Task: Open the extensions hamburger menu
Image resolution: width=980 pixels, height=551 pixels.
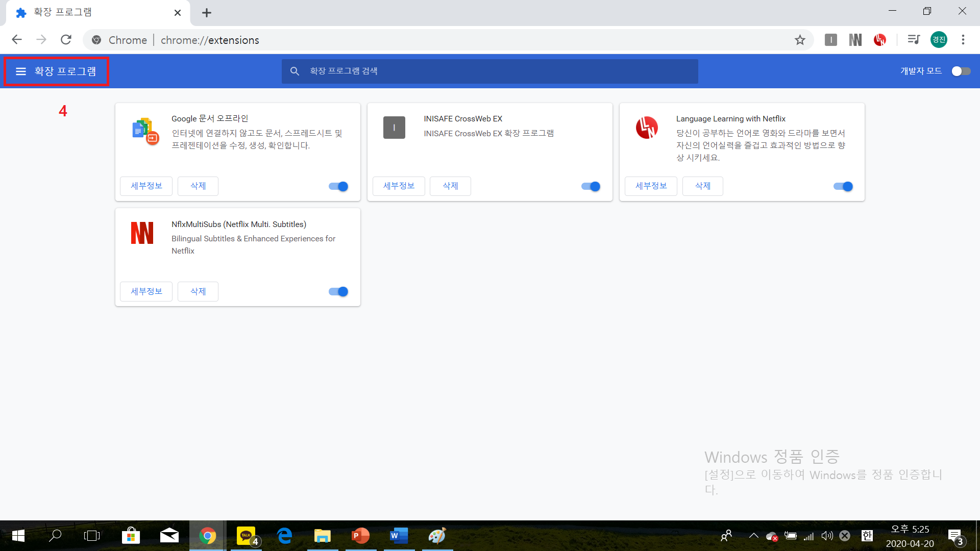Action: (x=20, y=71)
